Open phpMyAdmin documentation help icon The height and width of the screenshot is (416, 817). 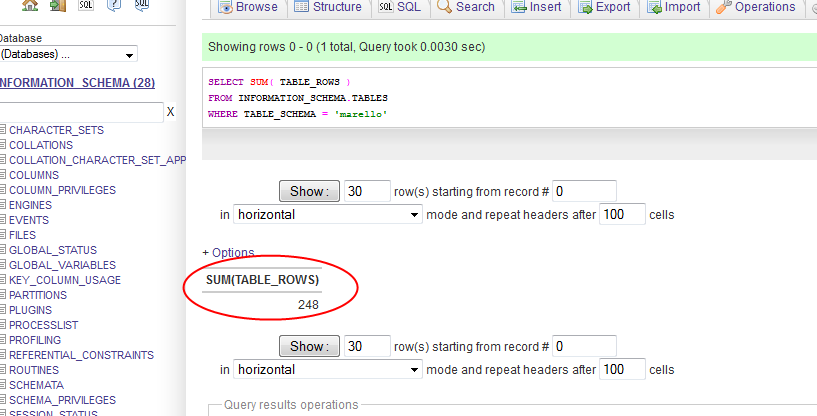114,6
